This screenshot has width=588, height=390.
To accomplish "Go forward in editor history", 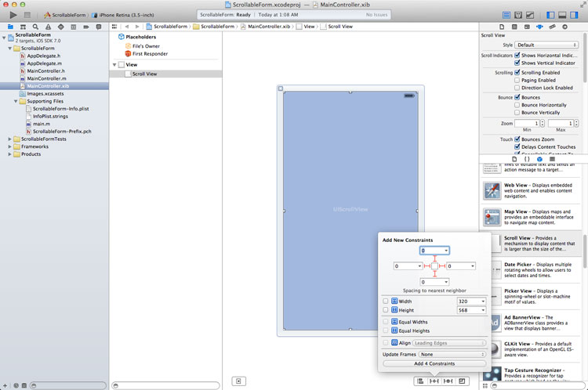I will [137, 27].
